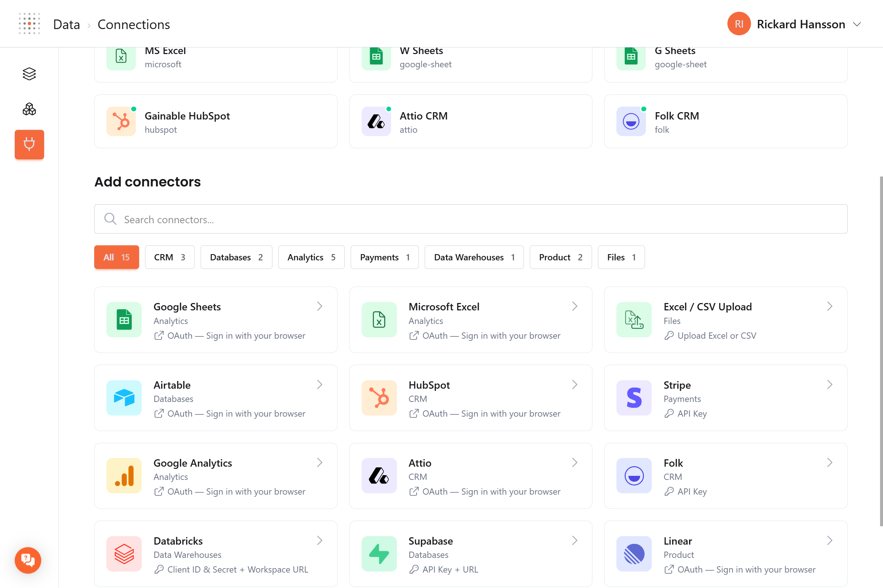This screenshot has height=588, width=883.
Task: Expand the Google Sheets connector details
Action: point(319,306)
